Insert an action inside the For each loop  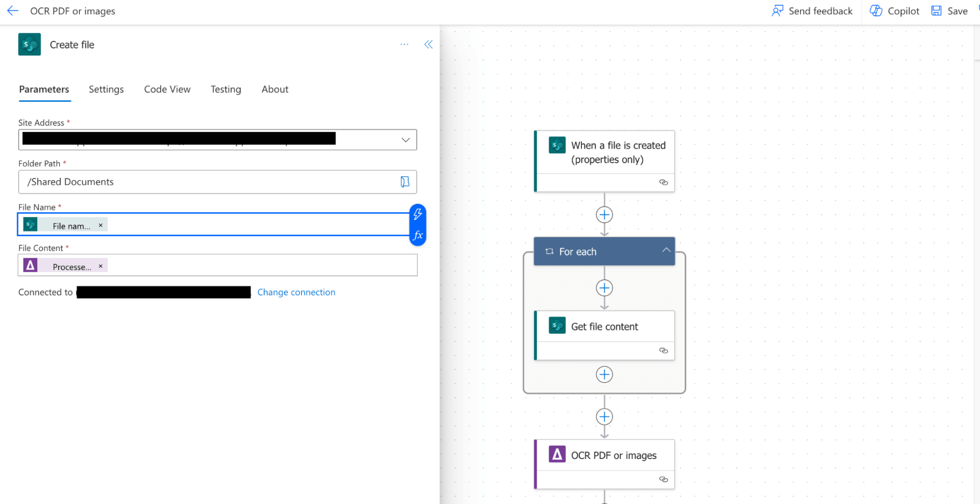pyautogui.click(x=604, y=288)
